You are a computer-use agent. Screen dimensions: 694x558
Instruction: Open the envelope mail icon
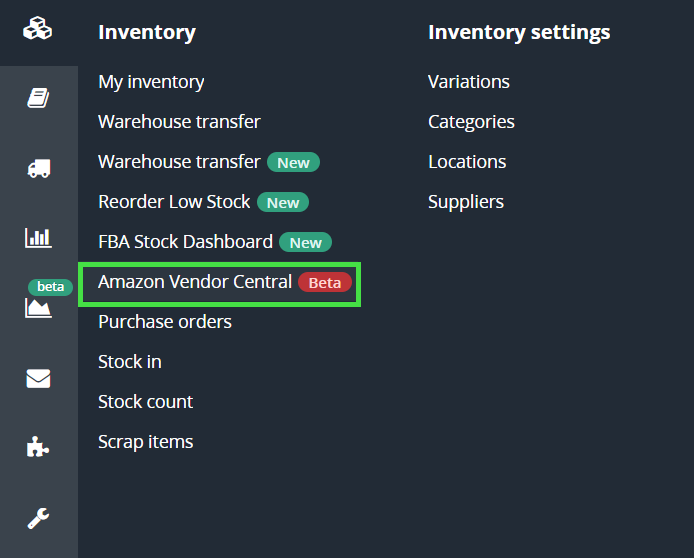pyautogui.click(x=38, y=378)
